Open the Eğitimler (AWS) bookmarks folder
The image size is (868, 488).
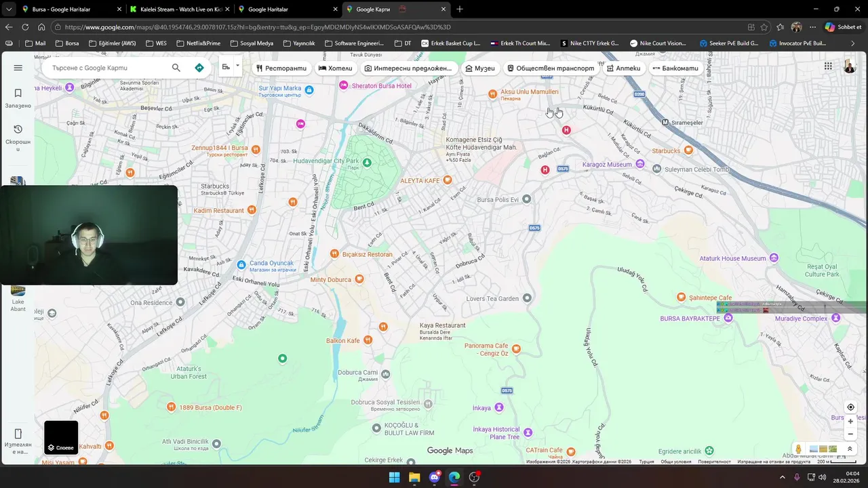point(113,43)
